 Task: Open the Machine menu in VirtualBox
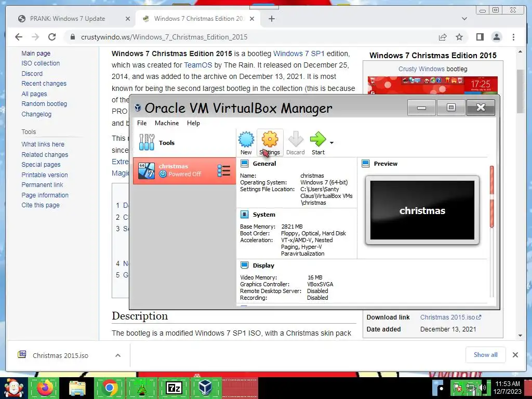(x=167, y=123)
